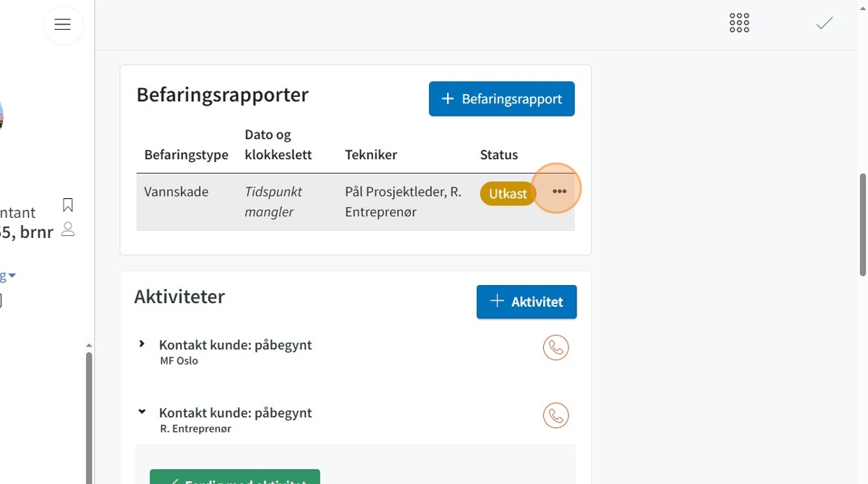Click the Utkast status badge

click(x=508, y=194)
